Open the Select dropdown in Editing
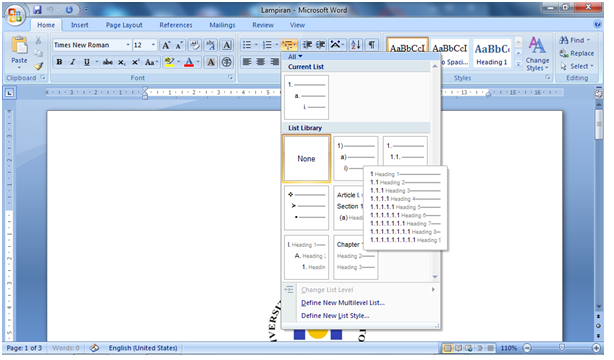The width and height of the screenshot is (614, 360). (577, 66)
